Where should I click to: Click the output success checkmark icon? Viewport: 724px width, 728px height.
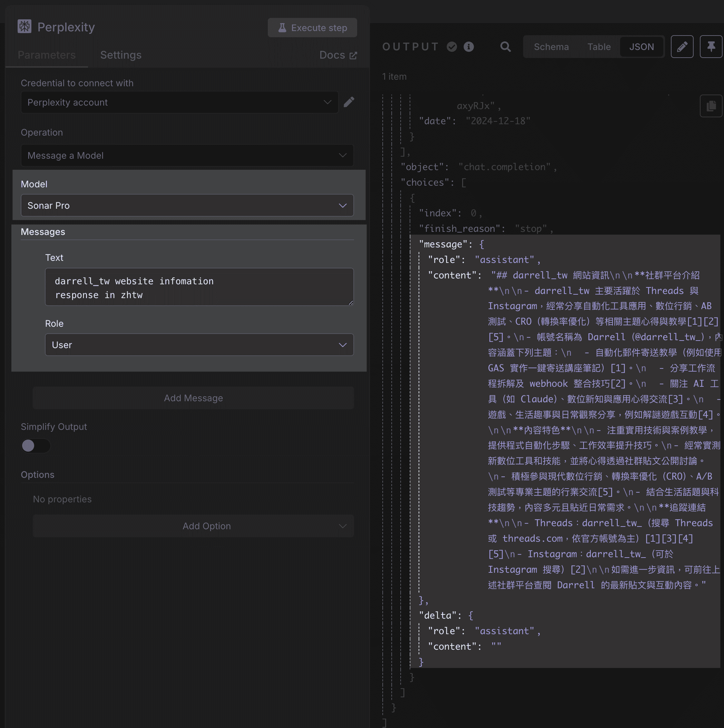pyautogui.click(x=451, y=47)
